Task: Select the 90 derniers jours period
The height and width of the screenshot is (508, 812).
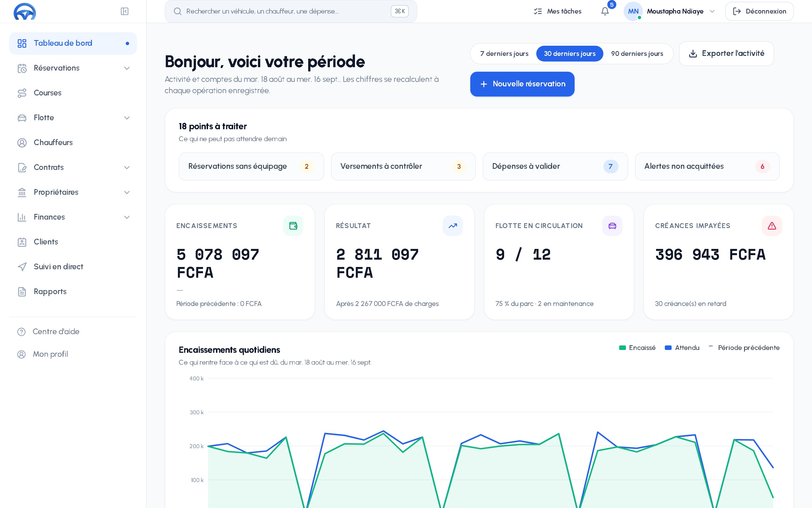Action: click(x=637, y=54)
